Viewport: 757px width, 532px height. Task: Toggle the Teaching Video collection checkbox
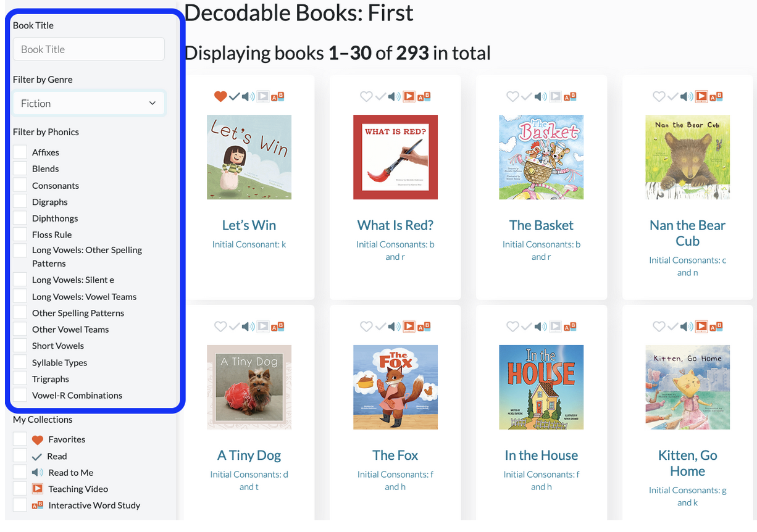20,489
